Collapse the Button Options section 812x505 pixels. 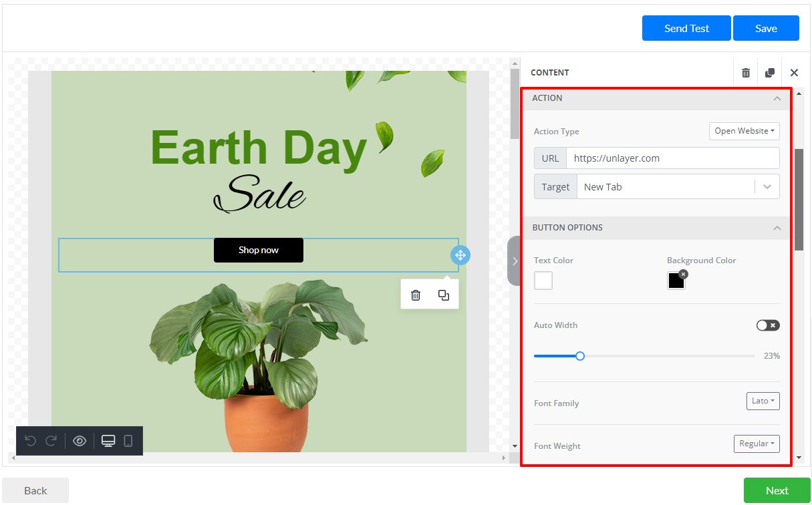pos(777,228)
